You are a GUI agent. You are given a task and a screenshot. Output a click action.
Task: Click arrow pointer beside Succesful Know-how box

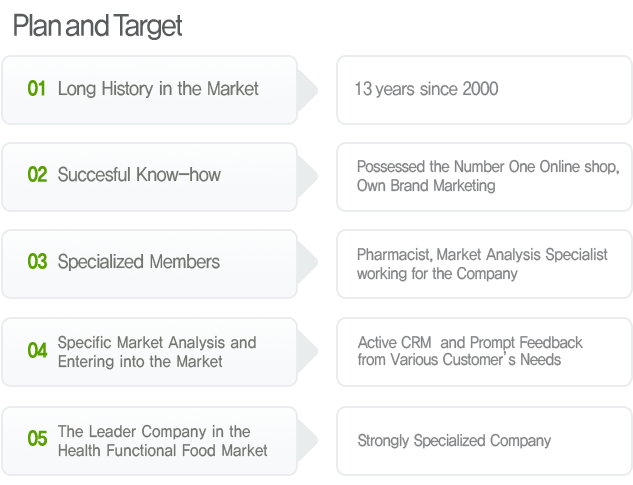pyautogui.click(x=307, y=177)
